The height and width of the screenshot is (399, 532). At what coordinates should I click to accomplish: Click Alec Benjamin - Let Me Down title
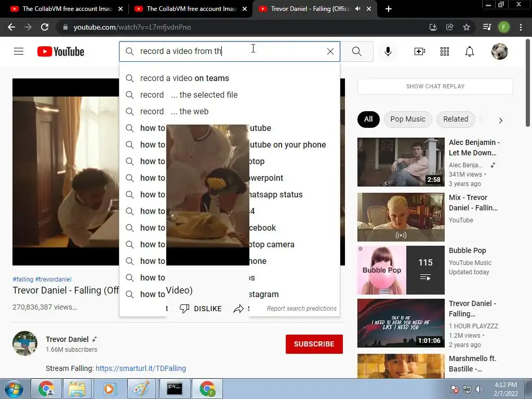tap(474, 148)
